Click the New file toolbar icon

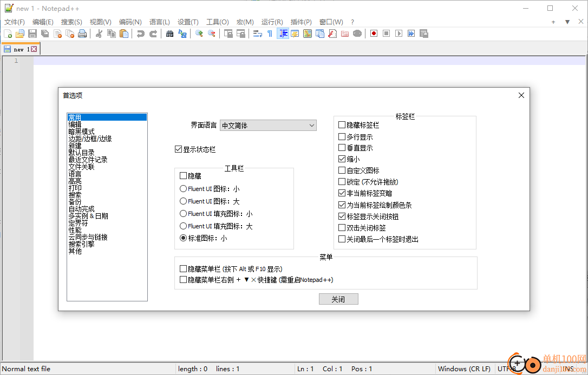(x=8, y=34)
